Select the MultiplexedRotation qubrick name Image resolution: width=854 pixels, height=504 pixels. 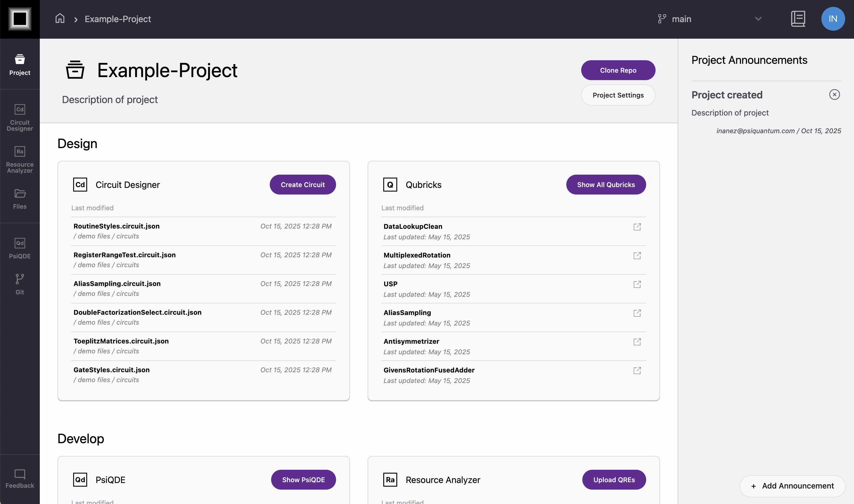(417, 255)
